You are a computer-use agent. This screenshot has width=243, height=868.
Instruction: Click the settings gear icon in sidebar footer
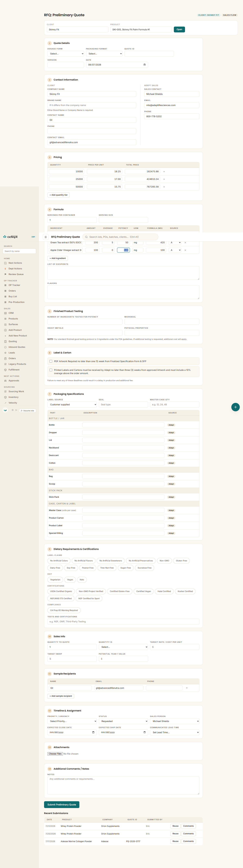click(13, 410)
